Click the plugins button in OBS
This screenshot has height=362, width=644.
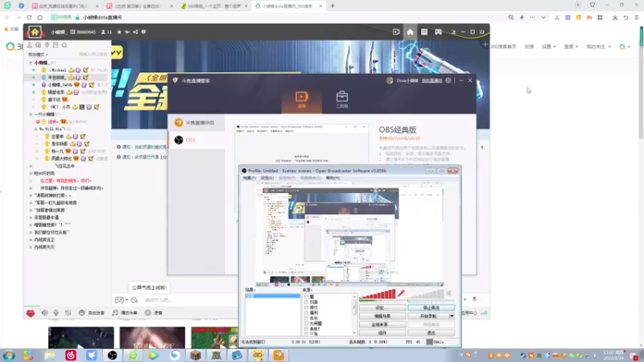pyautogui.click(x=382, y=333)
